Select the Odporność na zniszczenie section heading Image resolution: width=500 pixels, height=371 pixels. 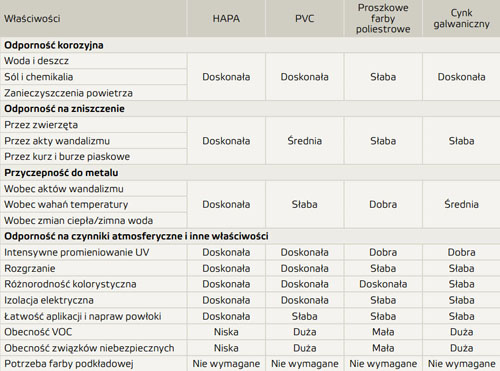click(64, 109)
